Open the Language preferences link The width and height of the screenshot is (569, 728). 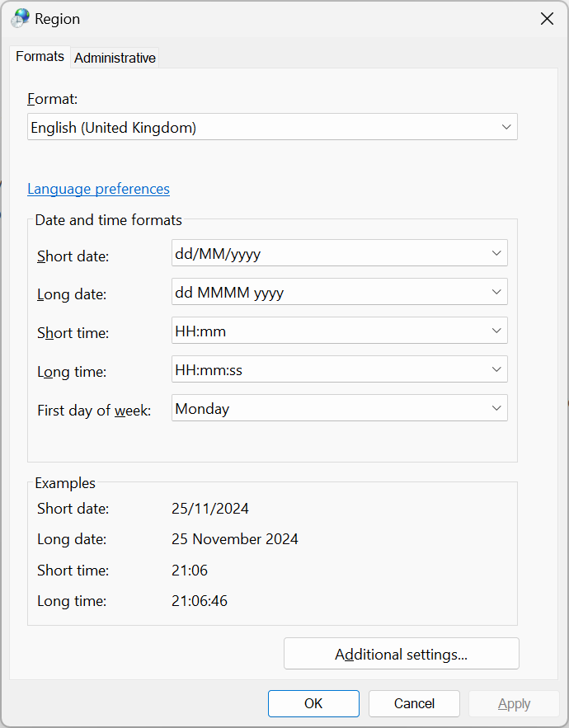[x=98, y=189]
